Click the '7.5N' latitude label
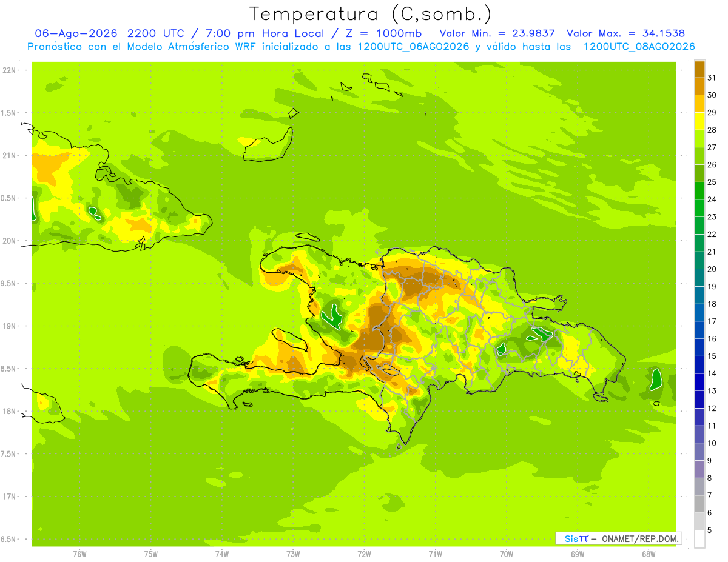This screenshot has height=562, width=728. (9, 454)
